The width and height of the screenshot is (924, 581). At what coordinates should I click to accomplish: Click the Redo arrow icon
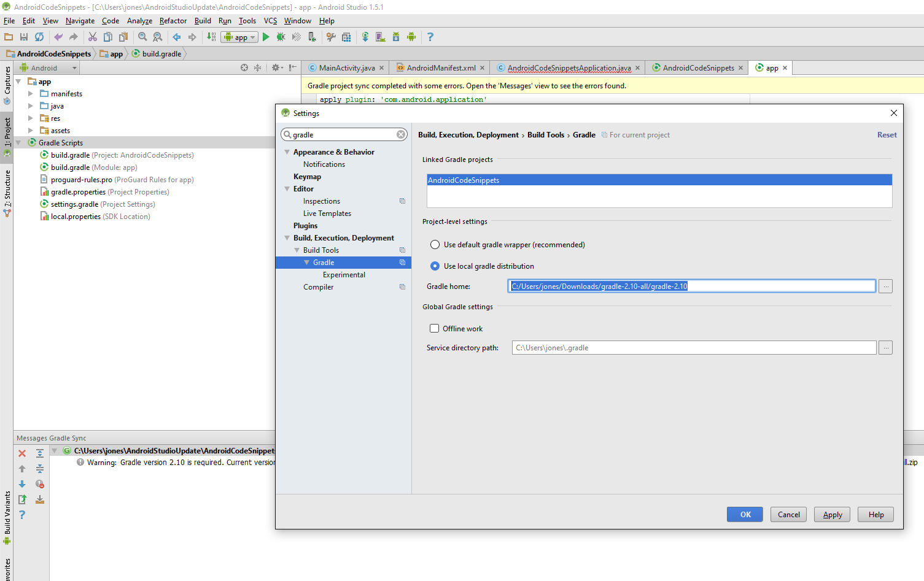pos(74,37)
